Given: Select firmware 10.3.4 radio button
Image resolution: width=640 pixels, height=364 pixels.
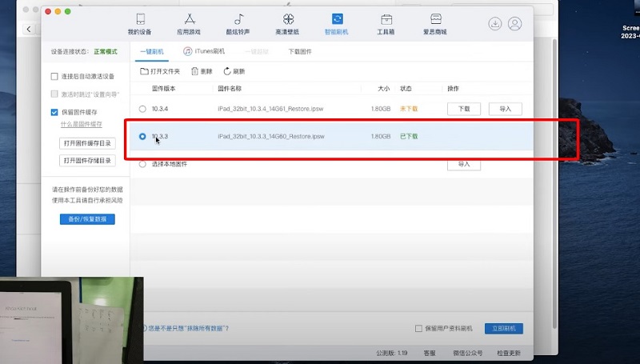Looking at the screenshot, I should pos(142,109).
